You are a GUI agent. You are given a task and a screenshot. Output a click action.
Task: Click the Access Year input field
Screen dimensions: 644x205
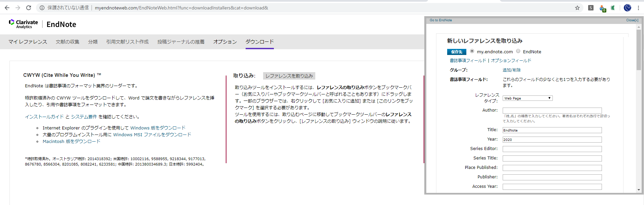tap(552, 187)
